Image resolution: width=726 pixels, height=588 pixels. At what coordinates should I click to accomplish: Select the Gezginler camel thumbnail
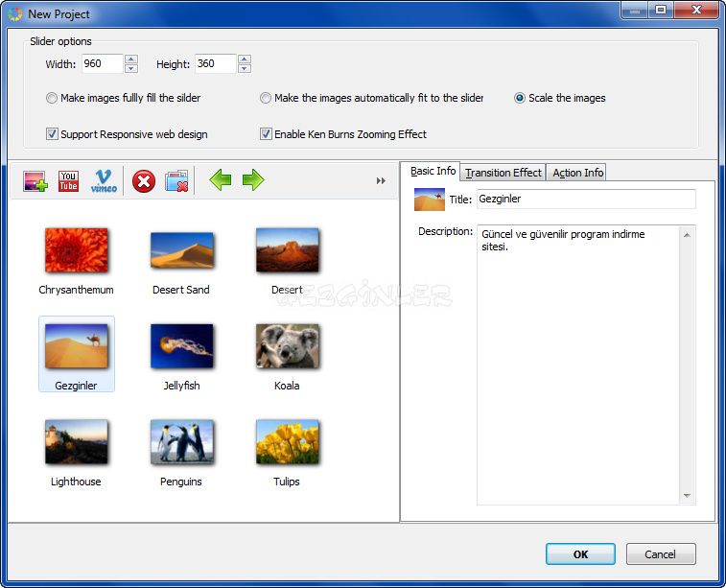tap(77, 346)
